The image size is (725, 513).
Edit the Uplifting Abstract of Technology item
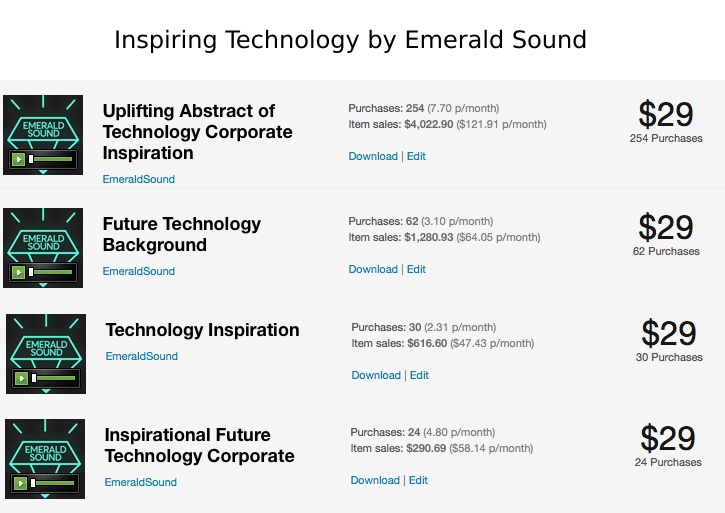click(x=416, y=157)
